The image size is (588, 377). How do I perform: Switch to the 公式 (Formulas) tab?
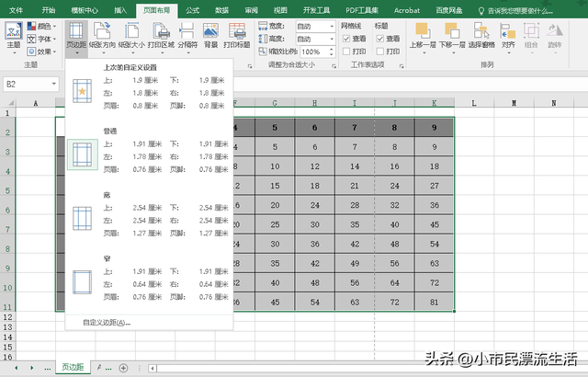(192, 10)
